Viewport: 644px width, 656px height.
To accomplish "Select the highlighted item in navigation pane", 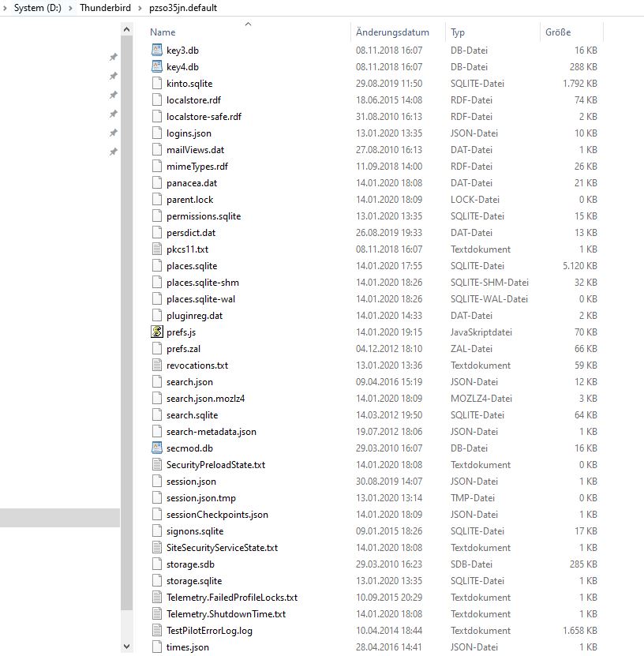I will pyautogui.click(x=60, y=518).
